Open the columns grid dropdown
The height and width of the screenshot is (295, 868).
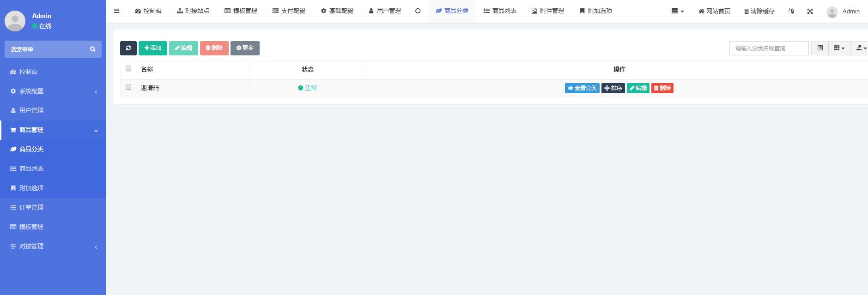tap(839, 48)
